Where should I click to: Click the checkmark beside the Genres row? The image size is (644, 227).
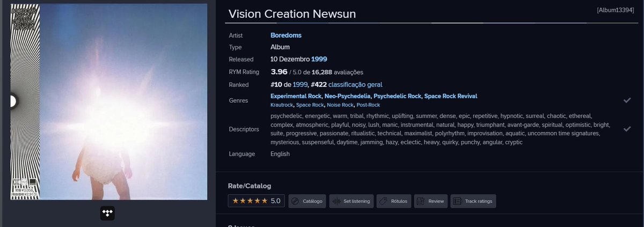[627, 100]
